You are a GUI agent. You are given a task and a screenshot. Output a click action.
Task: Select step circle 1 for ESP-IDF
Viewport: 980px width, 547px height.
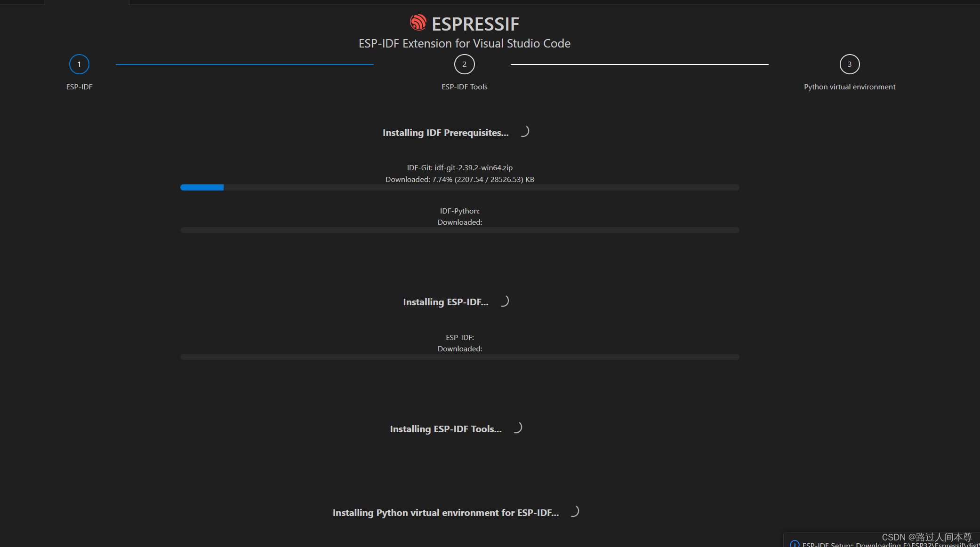coord(79,64)
